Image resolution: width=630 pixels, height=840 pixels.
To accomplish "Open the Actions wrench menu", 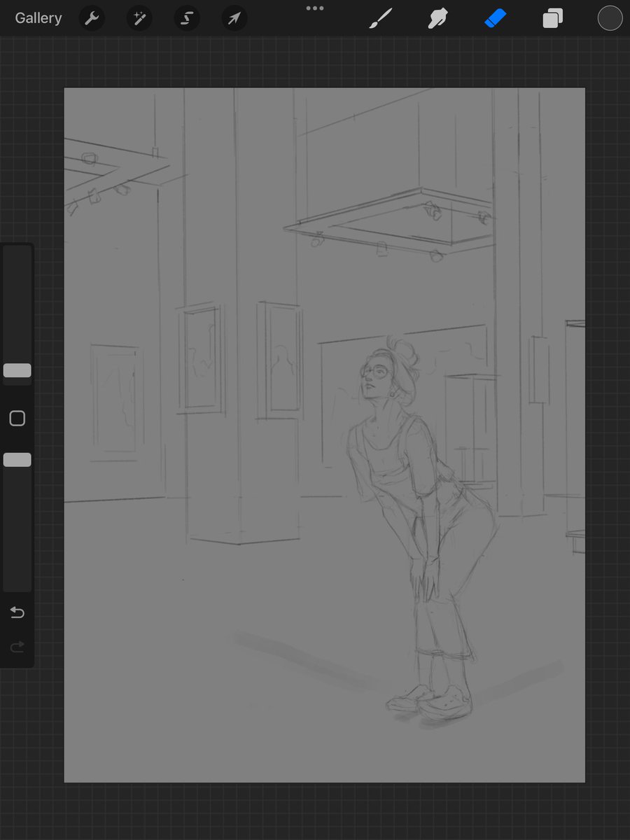I will (92, 18).
